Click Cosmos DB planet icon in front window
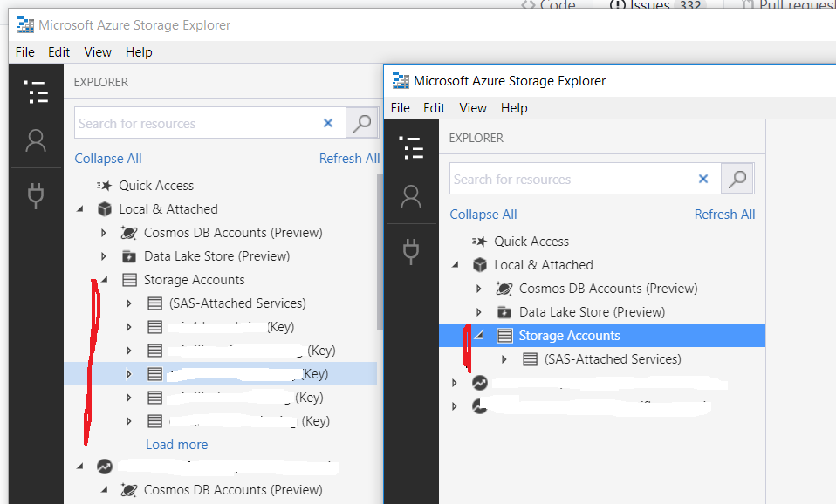The width and height of the screenshot is (836, 504). point(504,289)
